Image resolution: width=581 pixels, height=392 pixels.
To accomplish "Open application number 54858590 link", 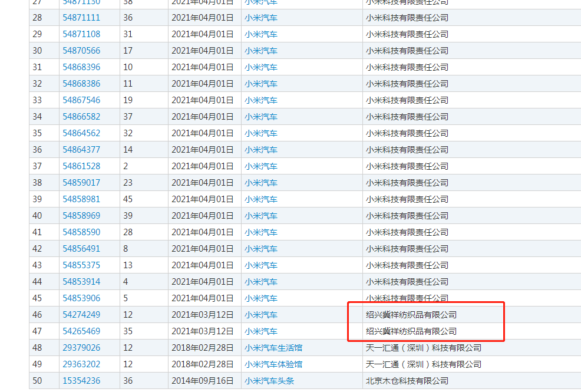I will pyautogui.click(x=81, y=232).
